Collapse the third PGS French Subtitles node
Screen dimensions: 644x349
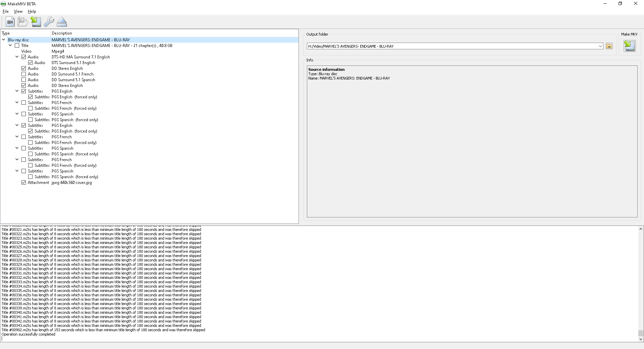click(x=17, y=159)
